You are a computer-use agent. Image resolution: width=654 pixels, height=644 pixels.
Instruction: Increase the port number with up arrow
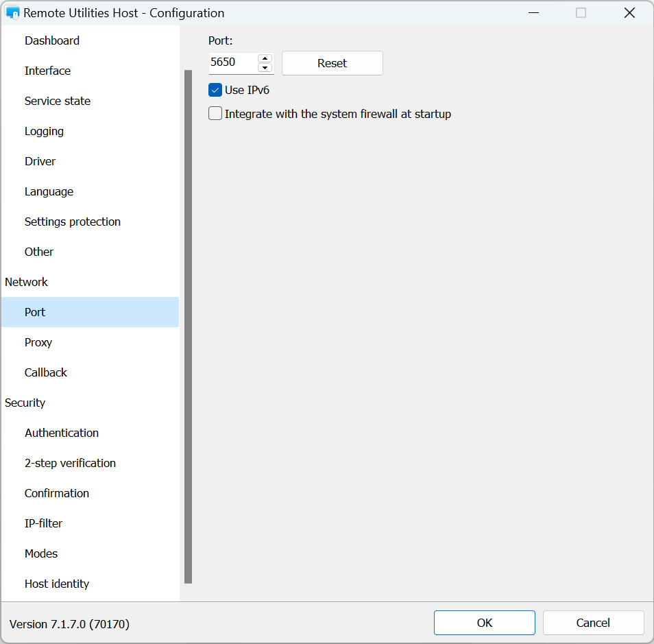265,58
